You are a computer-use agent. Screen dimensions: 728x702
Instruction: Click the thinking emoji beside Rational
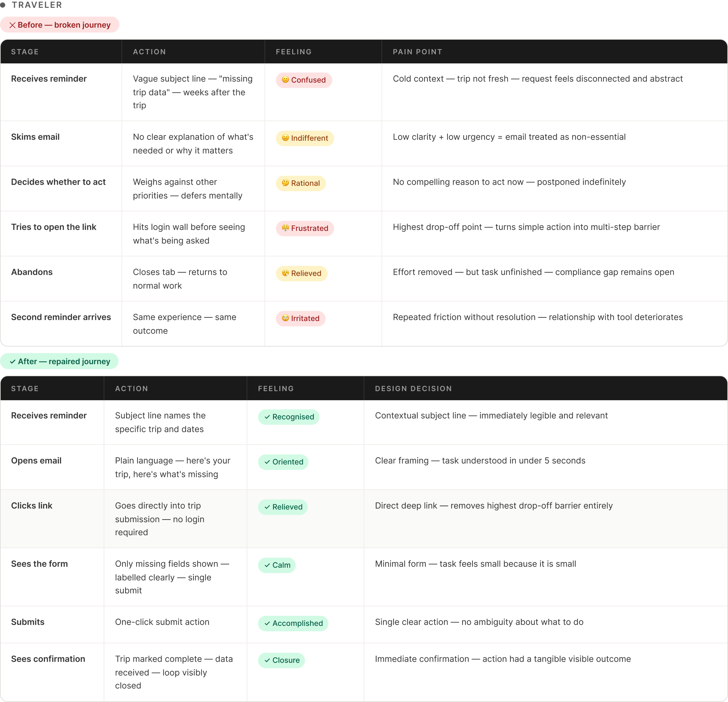[x=285, y=183]
